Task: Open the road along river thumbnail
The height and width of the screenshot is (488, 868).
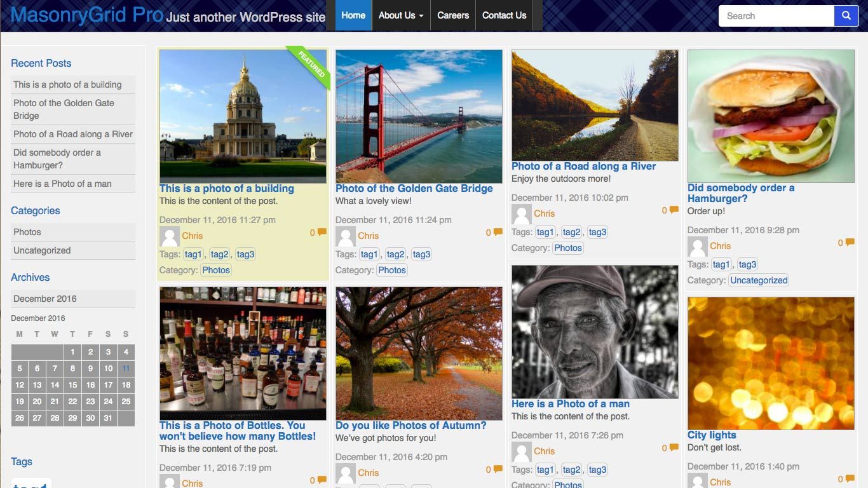Action: click(595, 105)
